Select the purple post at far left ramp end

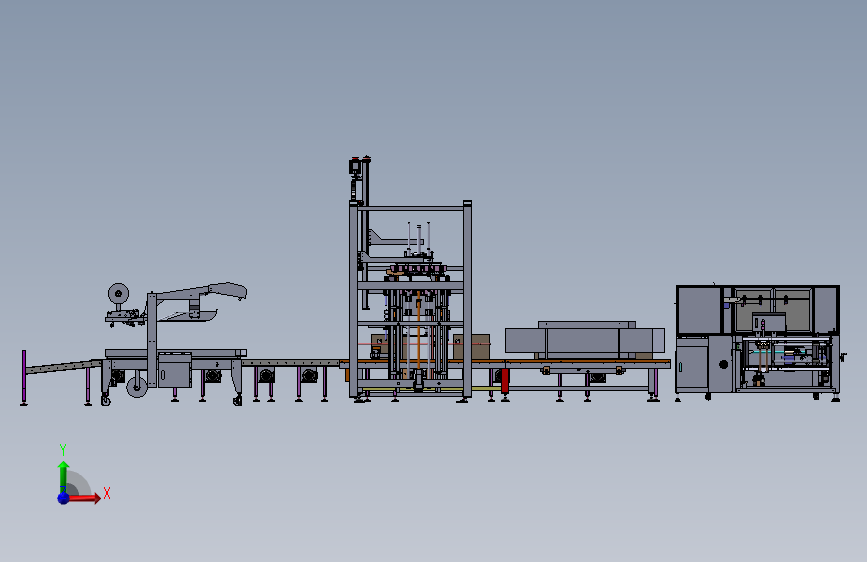24,377
